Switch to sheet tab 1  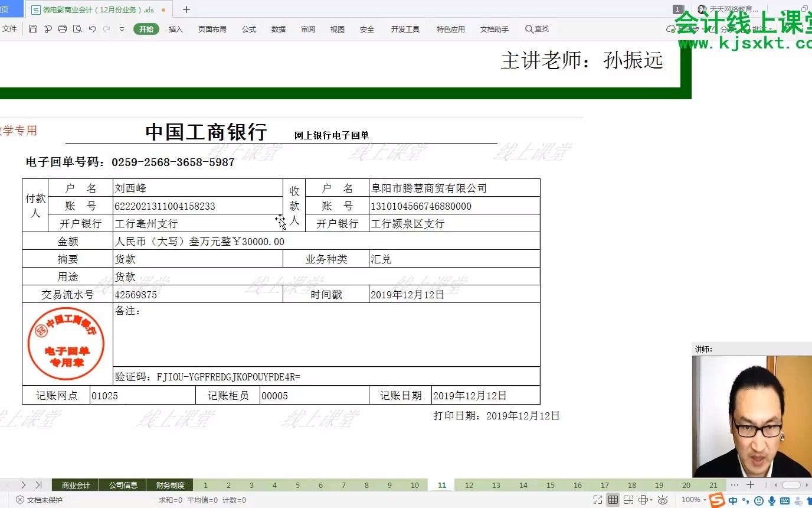click(205, 485)
